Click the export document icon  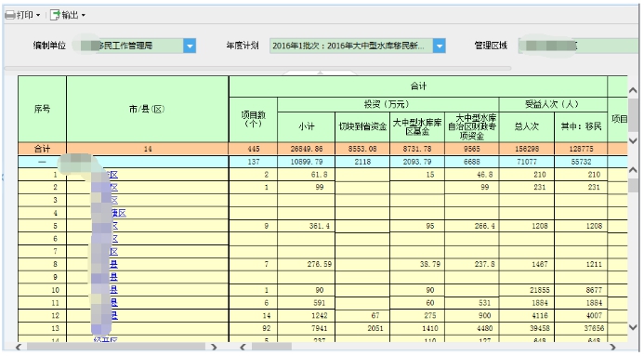click(x=55, y=15)
